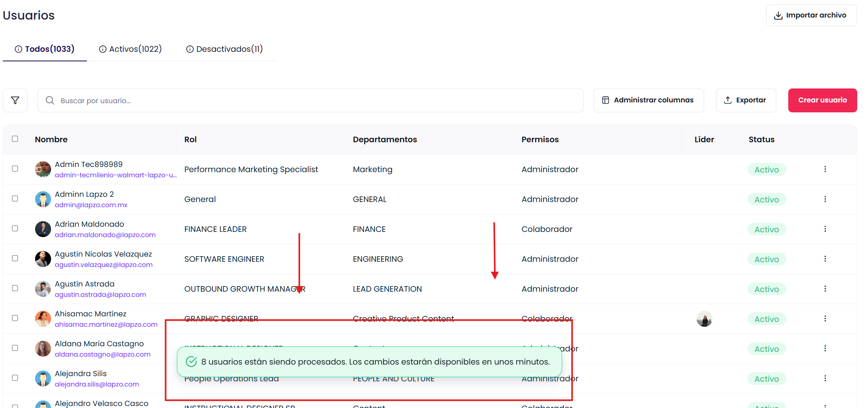Click the success checkmark in notification
868x408 pixels.
pos(191,362)
